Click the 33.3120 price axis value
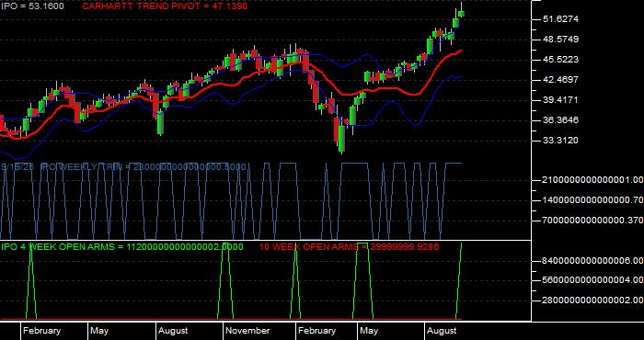The width and height of the screenshot is (644, 340). pos(560,141)
